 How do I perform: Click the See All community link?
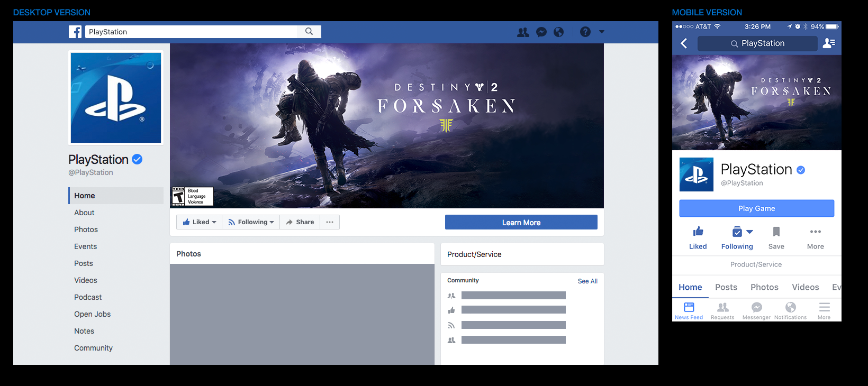click(587, 281)
